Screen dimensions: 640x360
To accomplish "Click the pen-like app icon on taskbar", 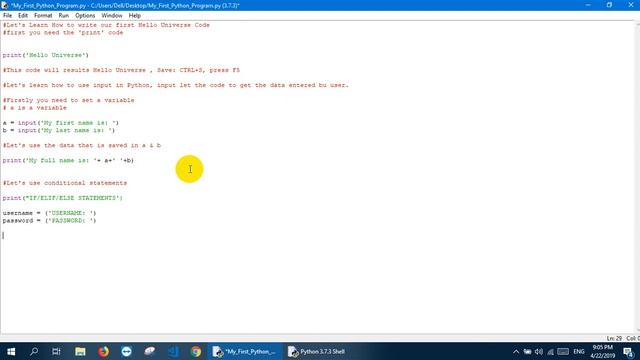I will pos(150,351).
